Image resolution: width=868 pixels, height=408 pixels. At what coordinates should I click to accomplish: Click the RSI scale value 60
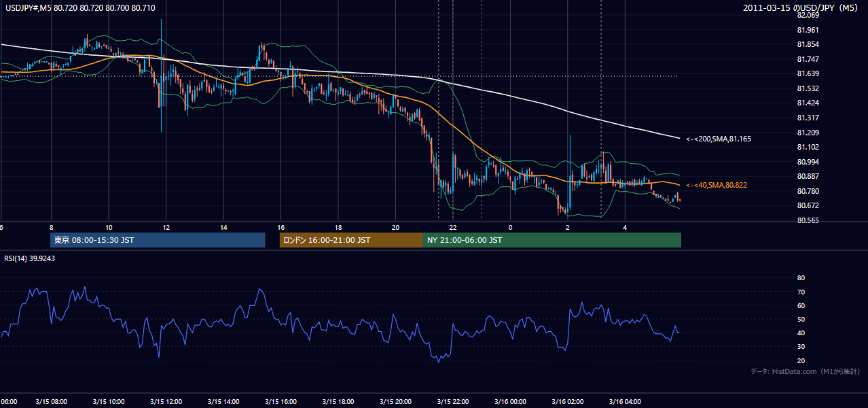(x=801, y=305)
